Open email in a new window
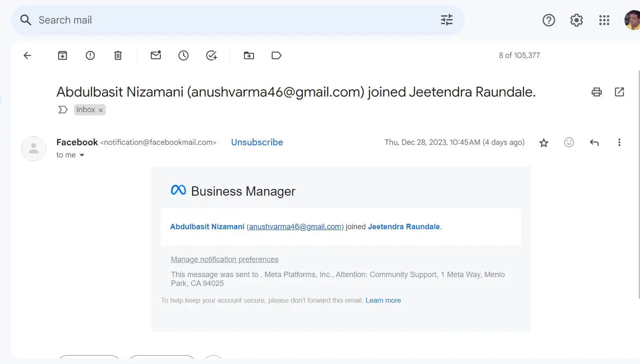This screenshot has height=364, width=640. click(x=619, y=92)
